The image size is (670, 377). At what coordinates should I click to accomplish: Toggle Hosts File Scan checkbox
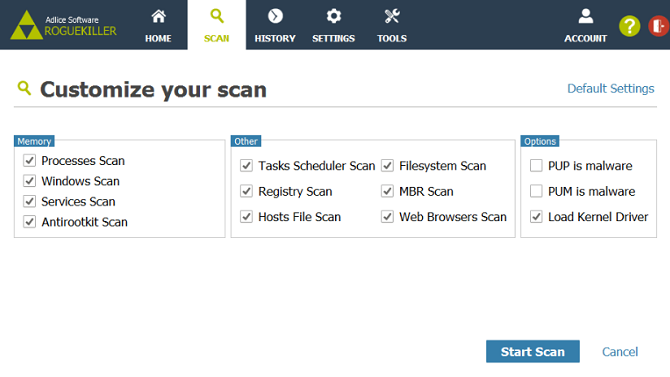(247, 217)
